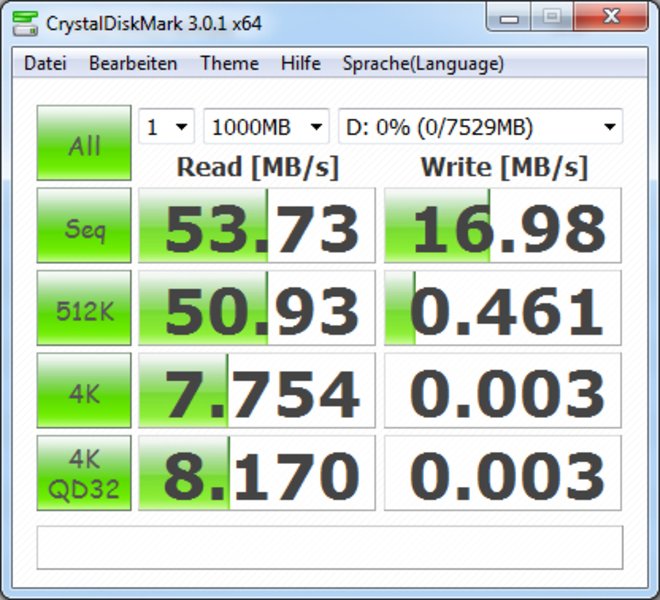Open the Hilfe menu
Screen dimensions: 660x600
coord(301,64)
